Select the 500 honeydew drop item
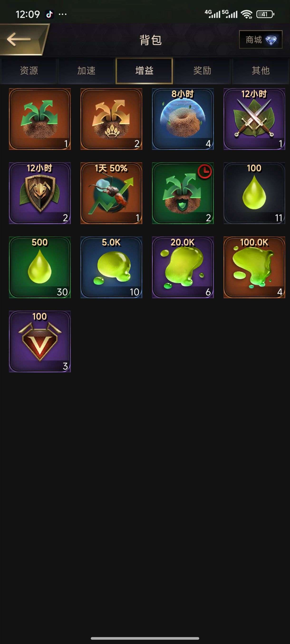290x644 pixels. 40,267
